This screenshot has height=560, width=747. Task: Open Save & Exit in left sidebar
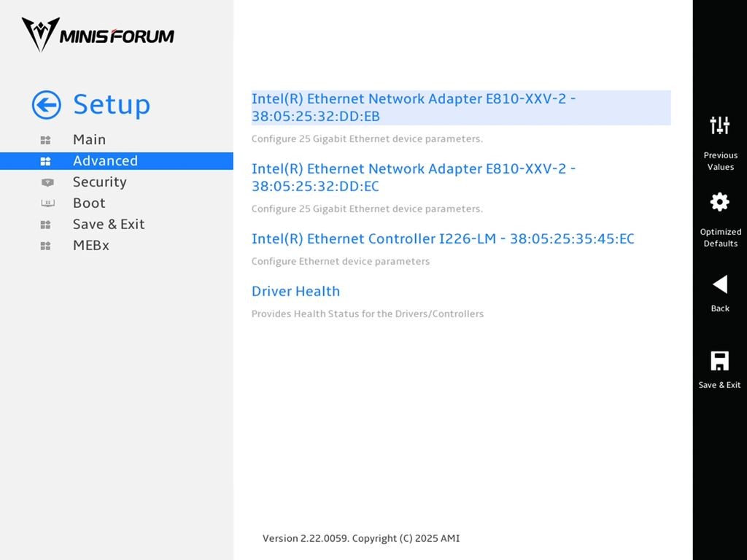pos(109,224)
